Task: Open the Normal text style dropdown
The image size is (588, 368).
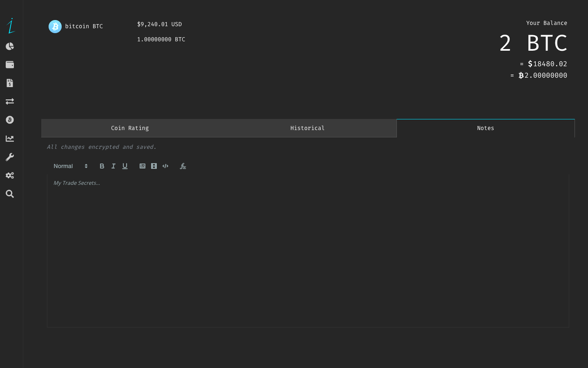Action: click(71, 166)
